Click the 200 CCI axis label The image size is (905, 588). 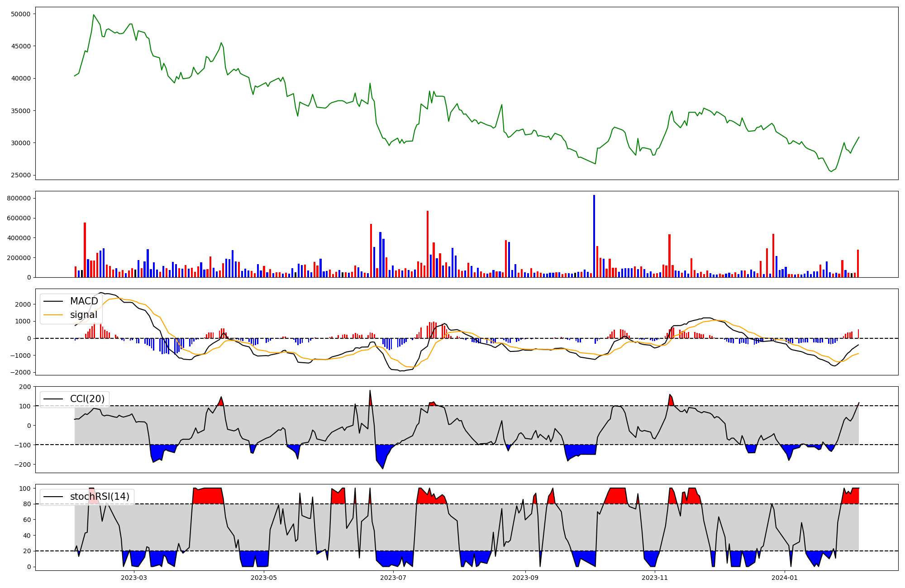[25, 387]
